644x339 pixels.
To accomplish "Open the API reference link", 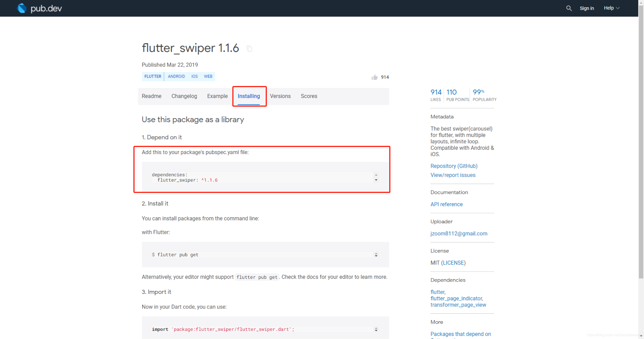I will (x=446, y=204).
